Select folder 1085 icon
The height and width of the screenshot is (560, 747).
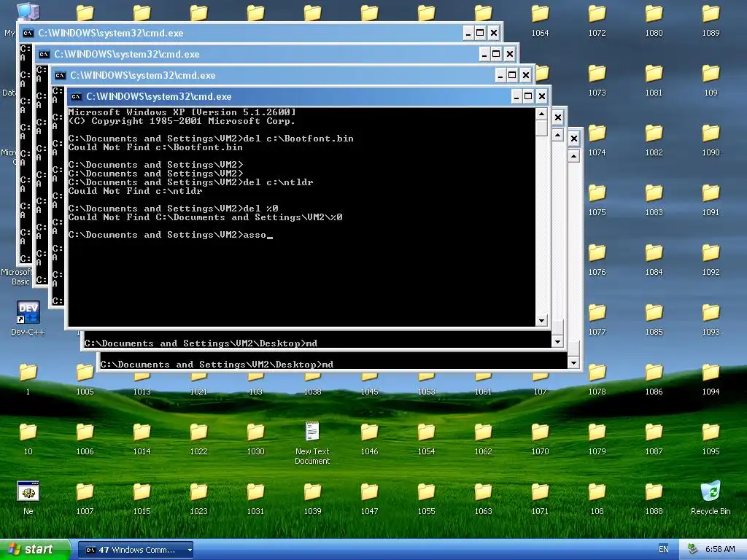coord(654,312)
